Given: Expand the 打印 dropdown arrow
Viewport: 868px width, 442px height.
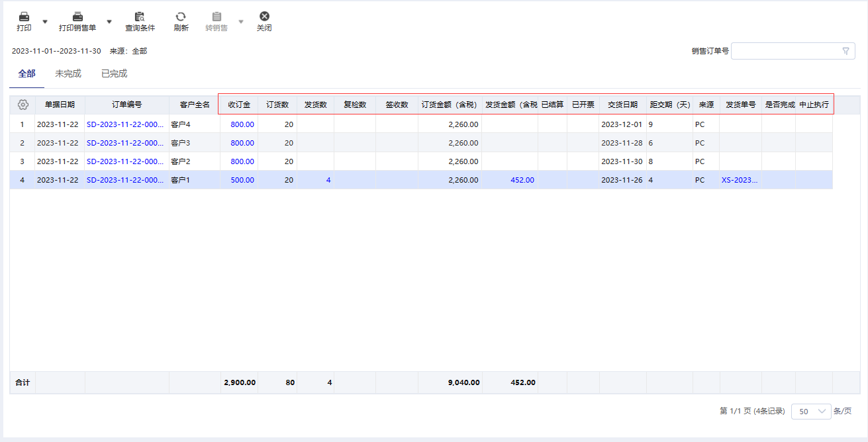Looking at the screenshot, I should coord(45,22).
